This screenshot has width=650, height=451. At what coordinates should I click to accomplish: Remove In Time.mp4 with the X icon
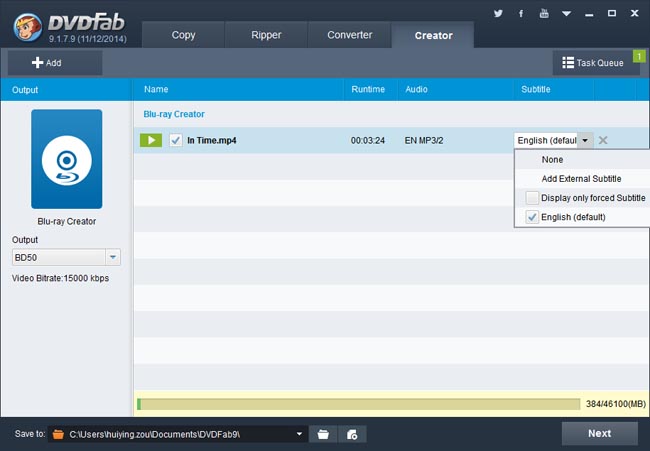(x=603, y=140)
